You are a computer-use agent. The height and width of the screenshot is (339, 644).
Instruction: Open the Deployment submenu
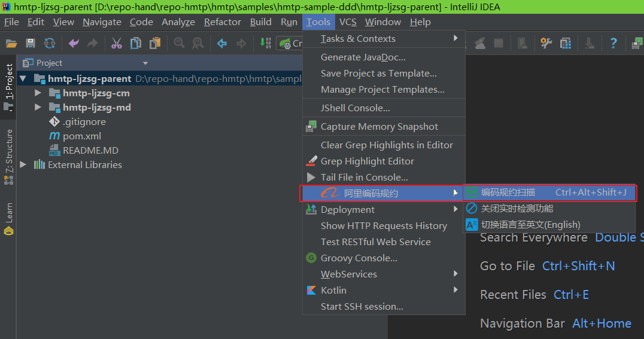(384, 210)
